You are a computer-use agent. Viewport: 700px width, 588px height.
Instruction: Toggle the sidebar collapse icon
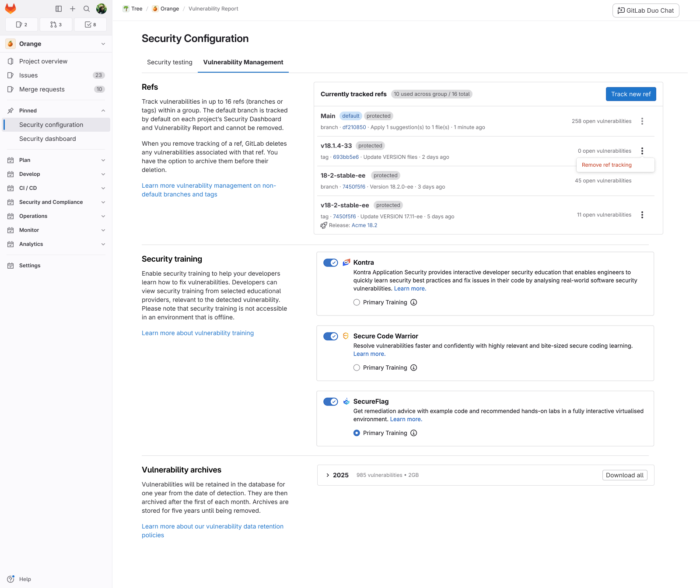[59, 9]
